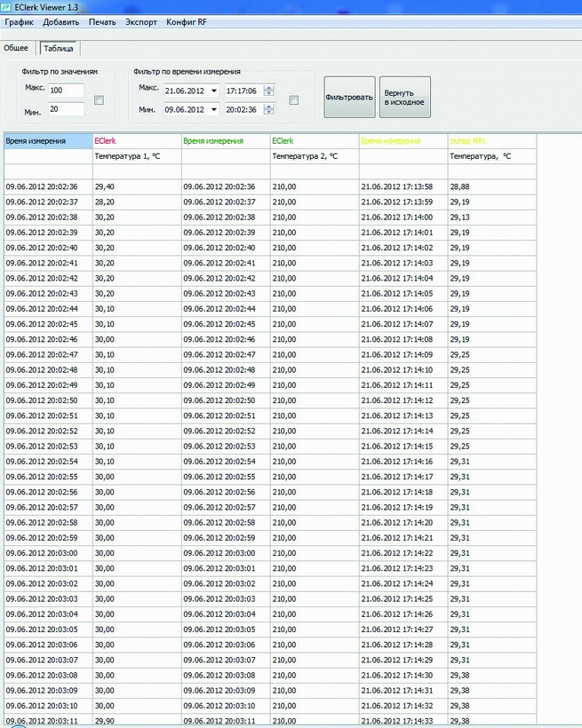Select first-column cell 09.06.2012 20:02:36
The width and height of the screenshot is (582, 728).
click(x=48, y=186)
